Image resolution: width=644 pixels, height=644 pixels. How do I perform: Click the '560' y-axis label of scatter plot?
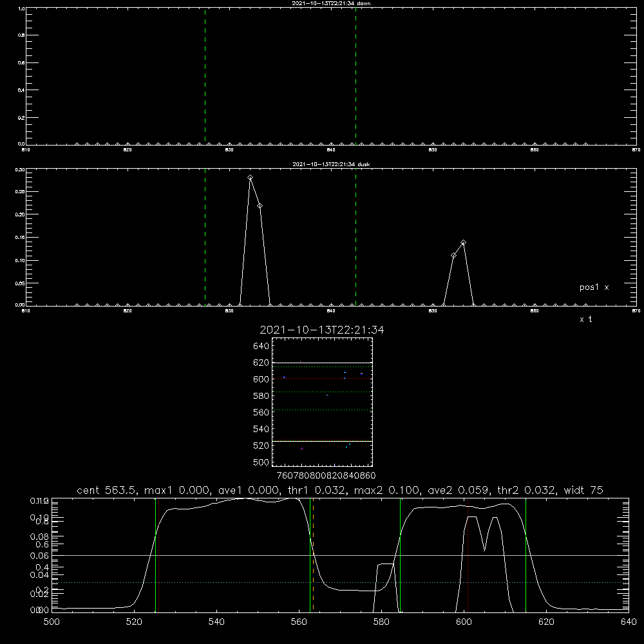click(261, 412)
